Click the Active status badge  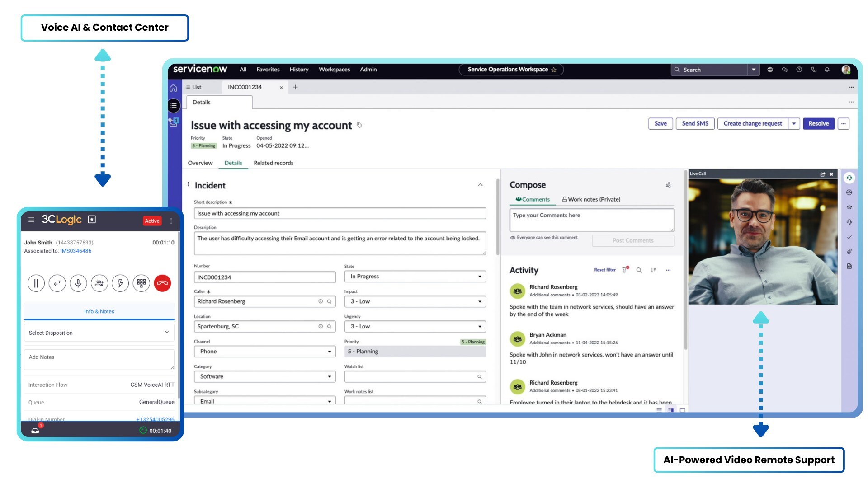(152, 221)
